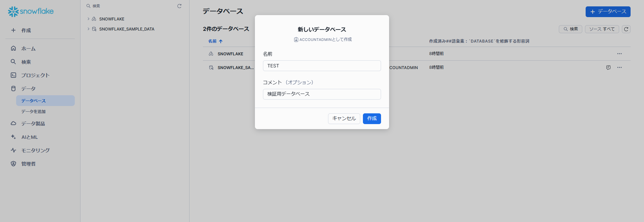Select データを追加 in the sidebar
The height and width of the screenshot is (222, 644).
33,111
